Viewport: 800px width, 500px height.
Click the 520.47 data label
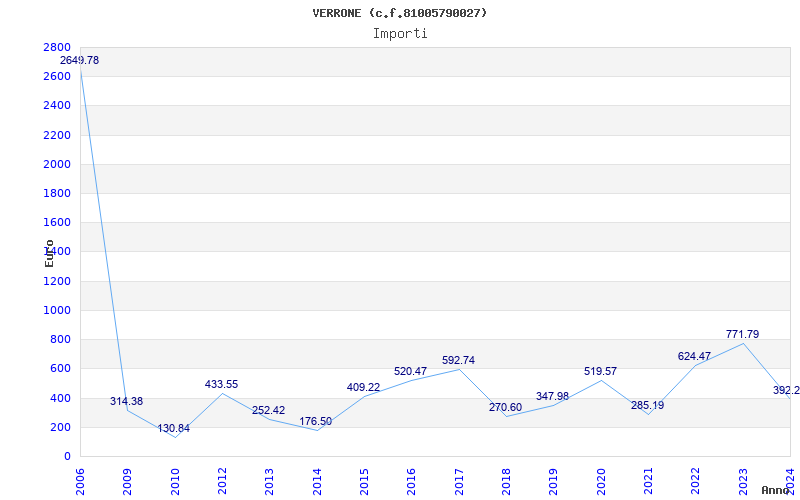pyautogui.click(x=410, y=371)
